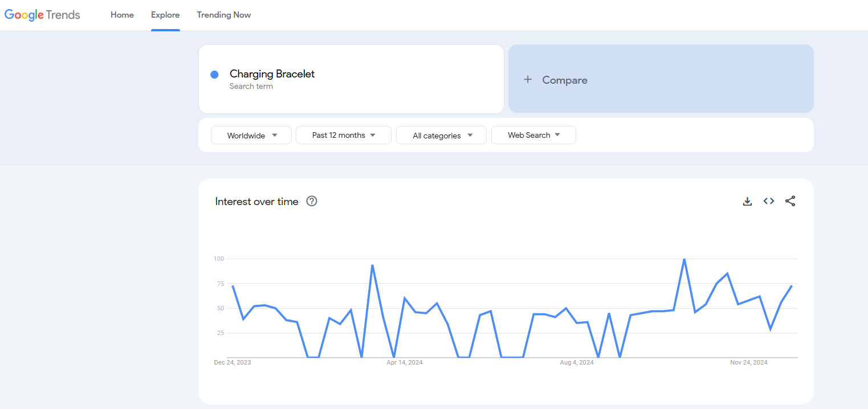Switch to the Explore tab
The height and width of the screenshot is (409, 868).
(x=165, y=15)
